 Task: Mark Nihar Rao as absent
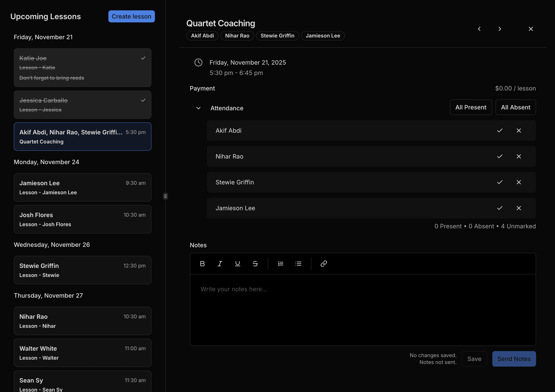pos(519,156)
